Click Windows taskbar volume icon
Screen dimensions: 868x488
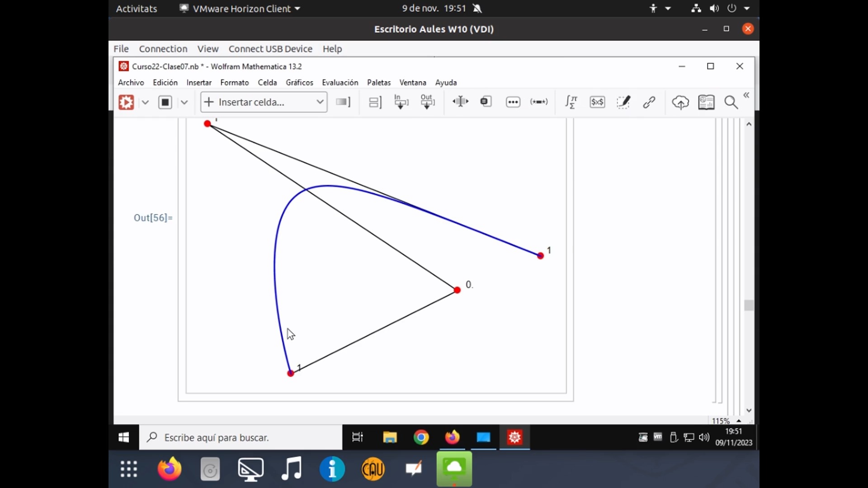pos(704,437)
